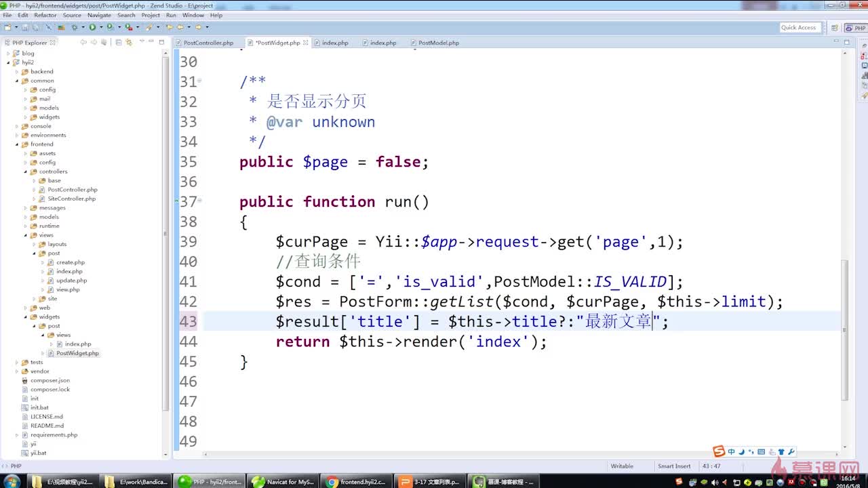Select SiteController.php in the explorer tree
868x488 pixels.
coord(72,199)
